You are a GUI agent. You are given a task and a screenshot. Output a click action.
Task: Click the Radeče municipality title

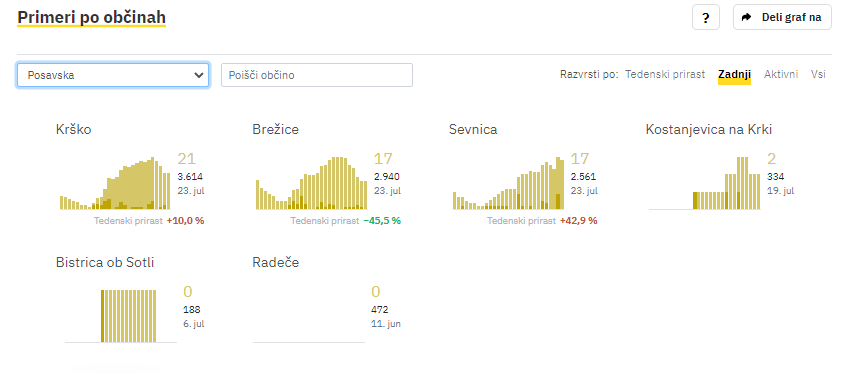[275, 263]
